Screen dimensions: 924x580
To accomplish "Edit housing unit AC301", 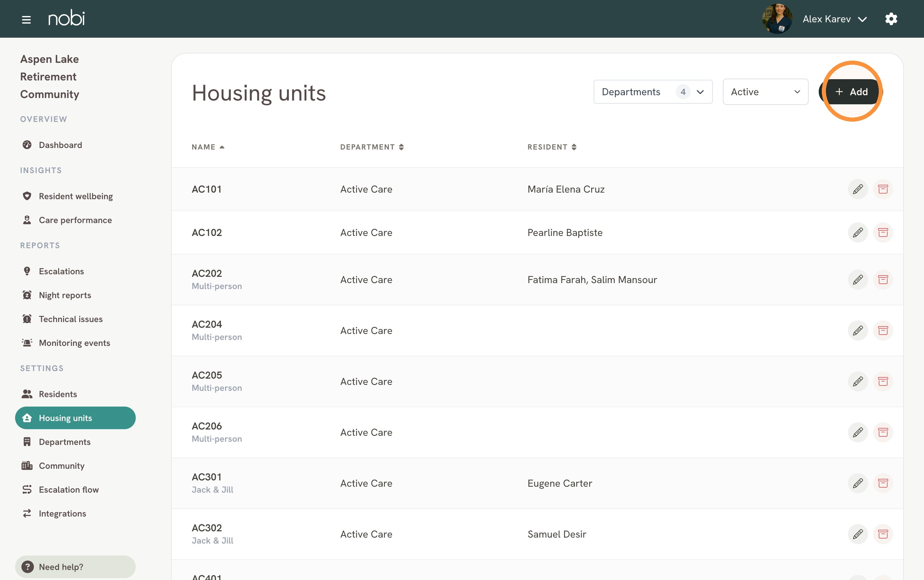I will click(858, 483).
